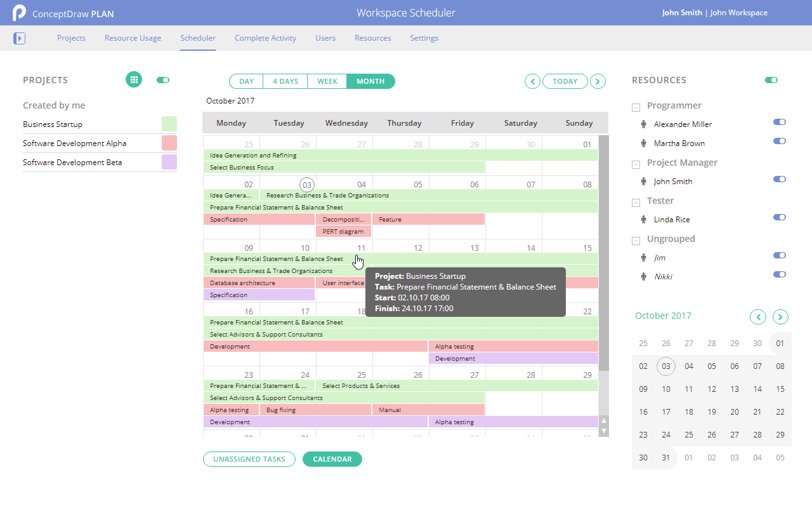Turn off the Resources panel switch

[771, 80]
